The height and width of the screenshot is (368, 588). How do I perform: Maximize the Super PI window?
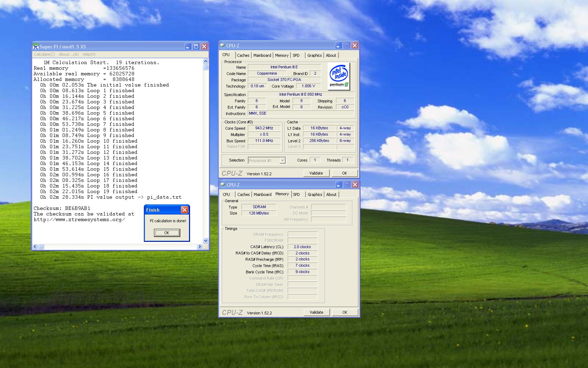tap(196, 46)
